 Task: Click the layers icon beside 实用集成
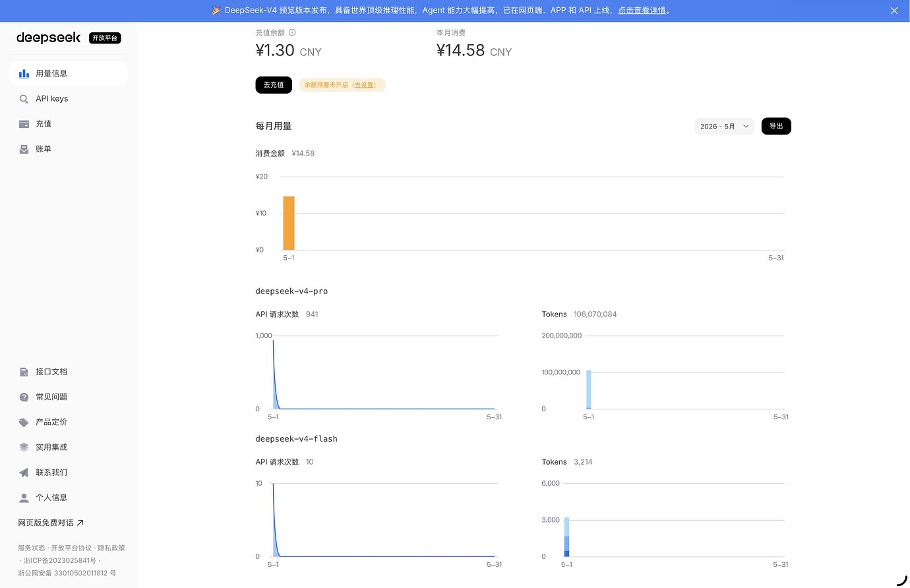24,447
